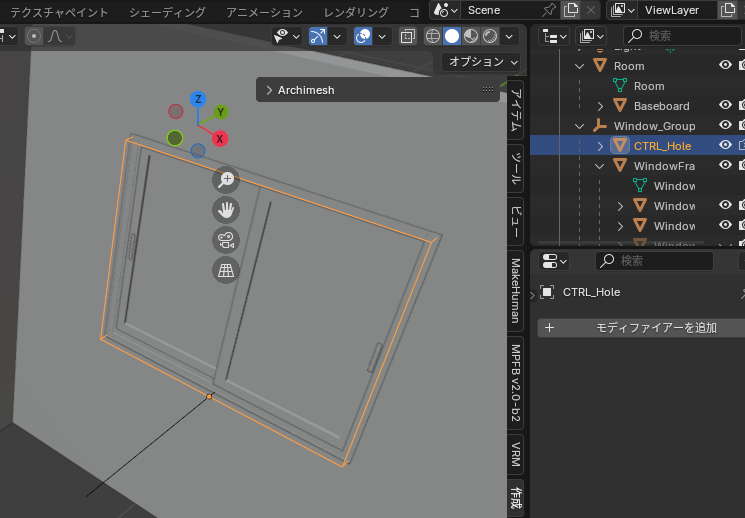Select material preview shading
745x518 pixels.
click(x=471, y=36)
